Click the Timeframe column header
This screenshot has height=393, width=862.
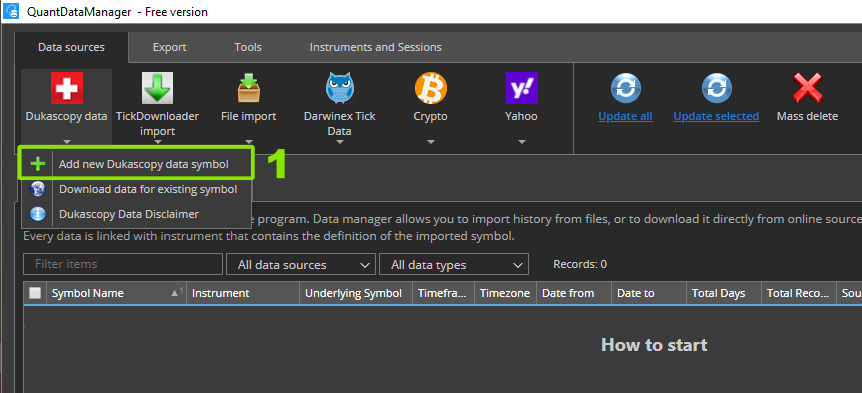tap(443, 293)
